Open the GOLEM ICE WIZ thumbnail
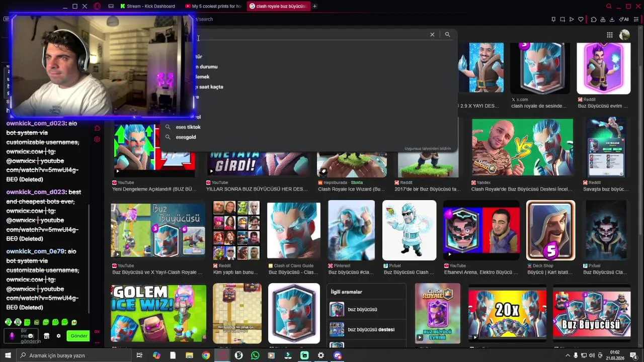 click(158, 313)
